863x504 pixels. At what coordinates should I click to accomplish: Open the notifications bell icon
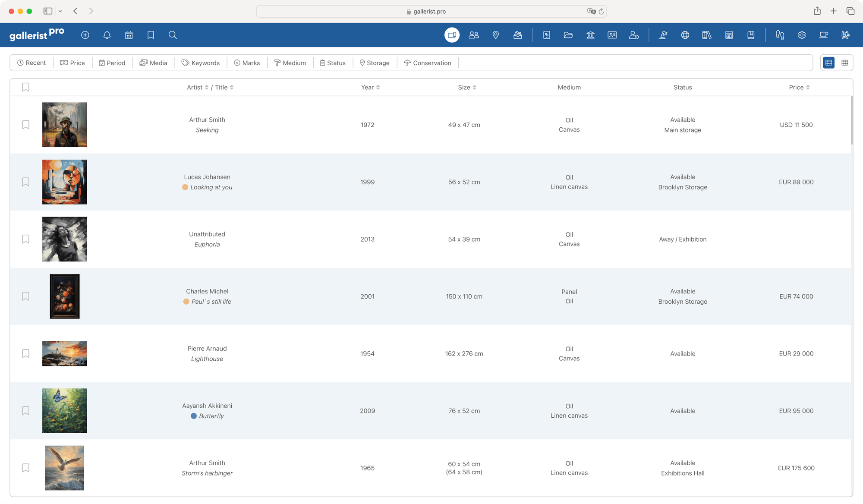click(107, 35)
